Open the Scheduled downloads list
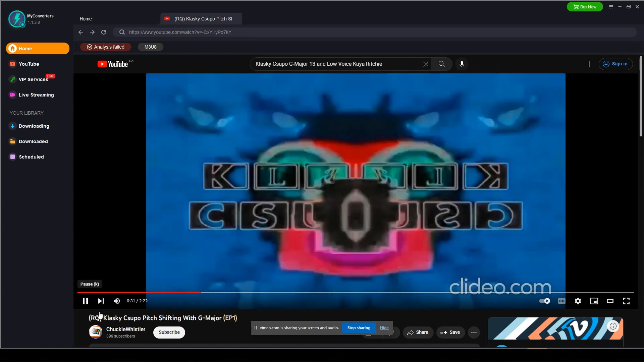 [x=31, y=157]
